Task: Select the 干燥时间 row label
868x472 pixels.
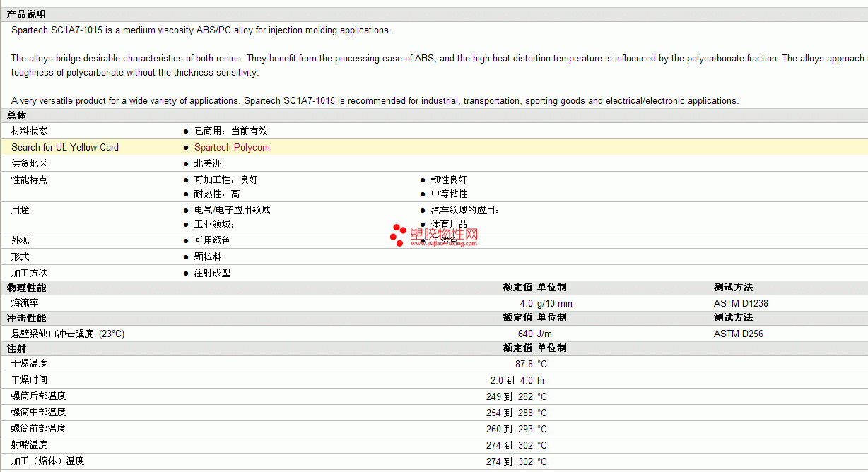Action: click(30, 380)
